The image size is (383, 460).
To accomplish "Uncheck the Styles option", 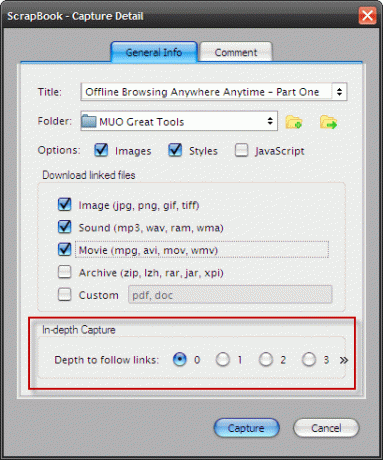I will click(175, 150).
